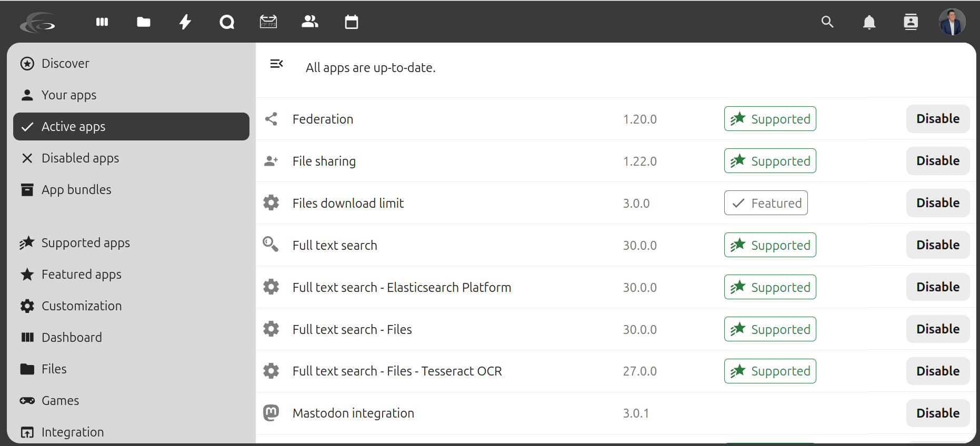980x446 pixels.
Task: Disable the Mastodon integration app
Action: [938, 413]
